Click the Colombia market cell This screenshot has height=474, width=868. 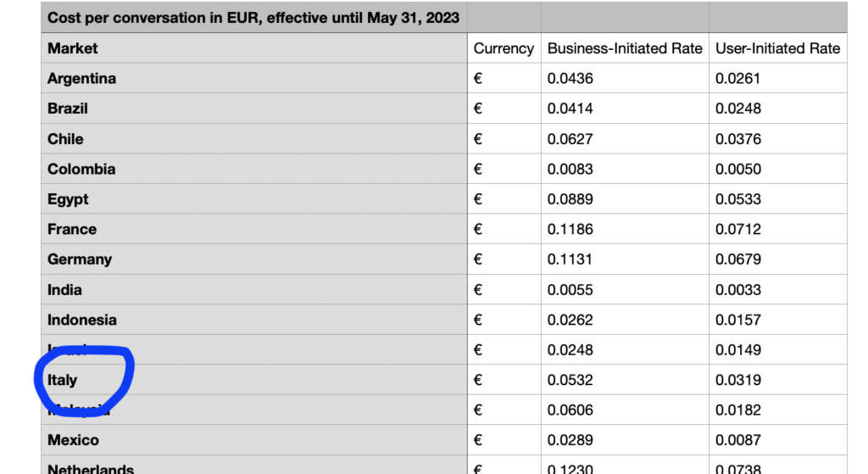click(254, 169)
